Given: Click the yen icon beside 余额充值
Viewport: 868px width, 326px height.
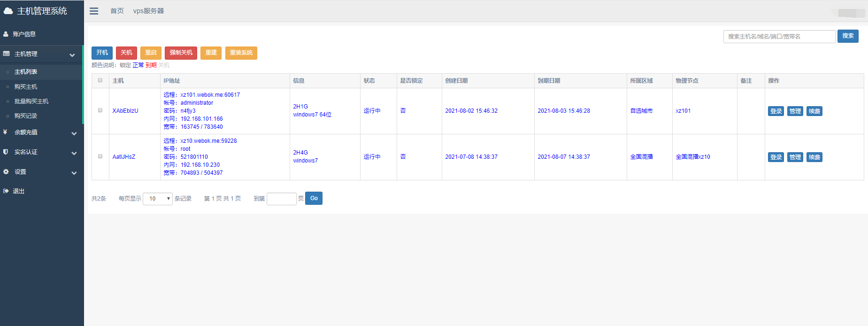Looking at the screenshot, I should tap(6, 132).
